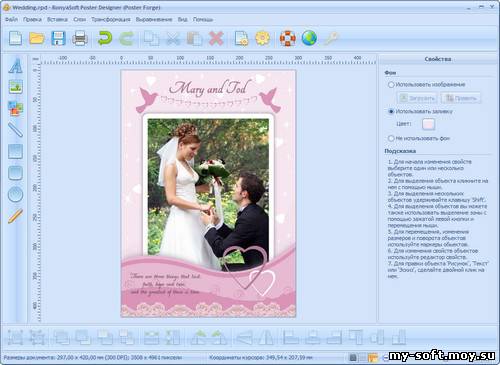Image resolution: width=500 pixels, height=365 pixels.
Task: Click the green Undo arrow
Action: click(105, 38)
